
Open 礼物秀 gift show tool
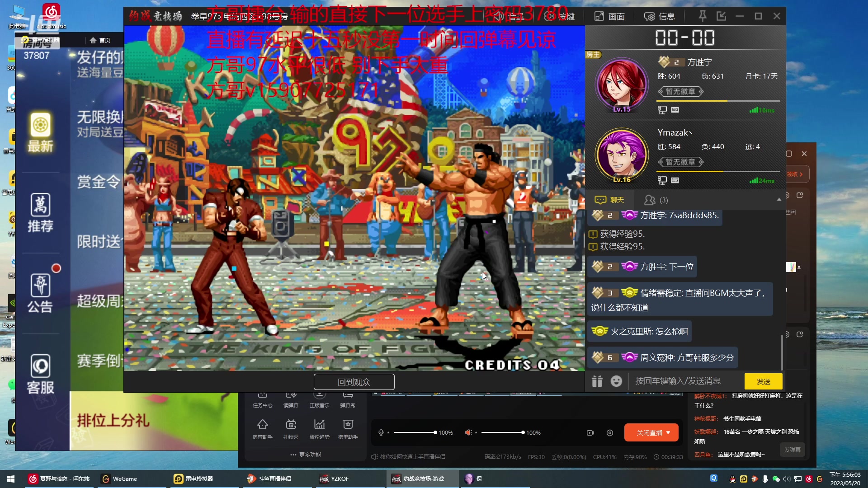291,429
